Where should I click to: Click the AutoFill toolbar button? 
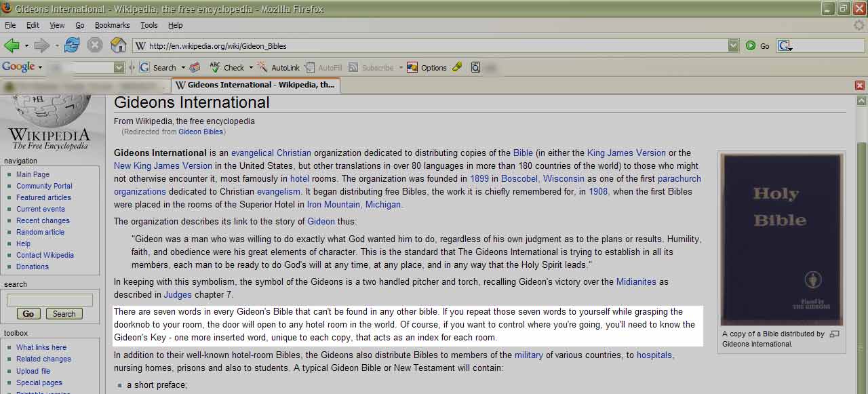click(323, 67)
